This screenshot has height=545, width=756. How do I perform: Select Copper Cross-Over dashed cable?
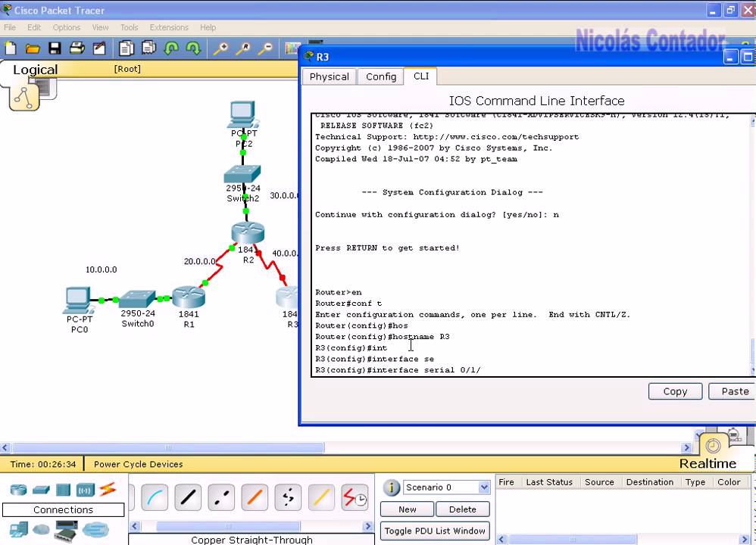221,497
